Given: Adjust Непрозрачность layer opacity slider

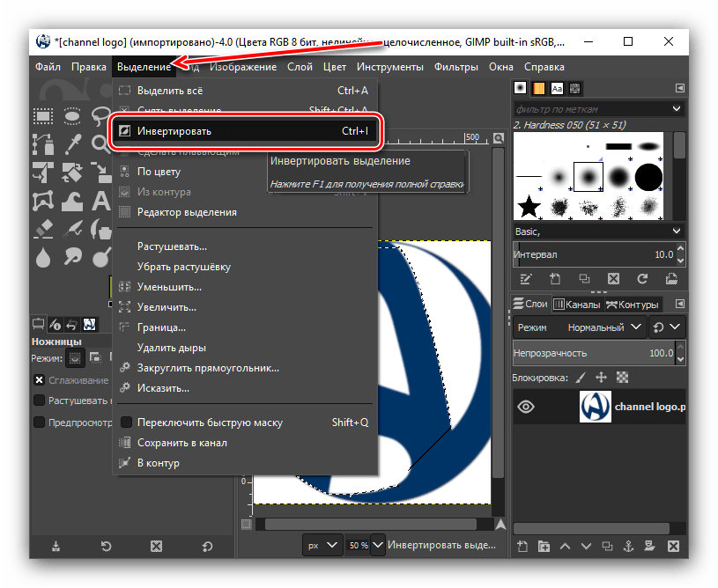Looking at the screenshot, I should 594,353.
